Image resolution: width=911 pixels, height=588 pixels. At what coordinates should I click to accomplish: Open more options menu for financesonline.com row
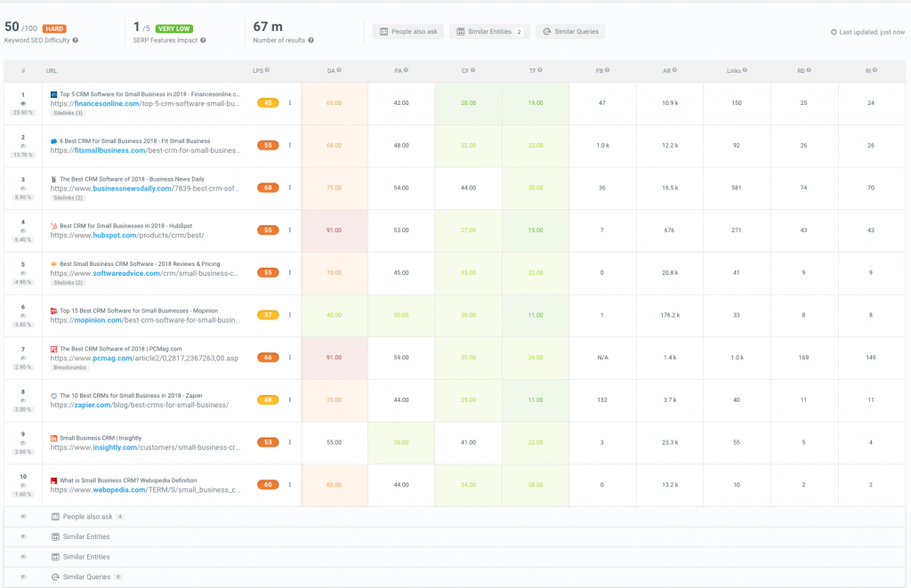pos(289,103)
